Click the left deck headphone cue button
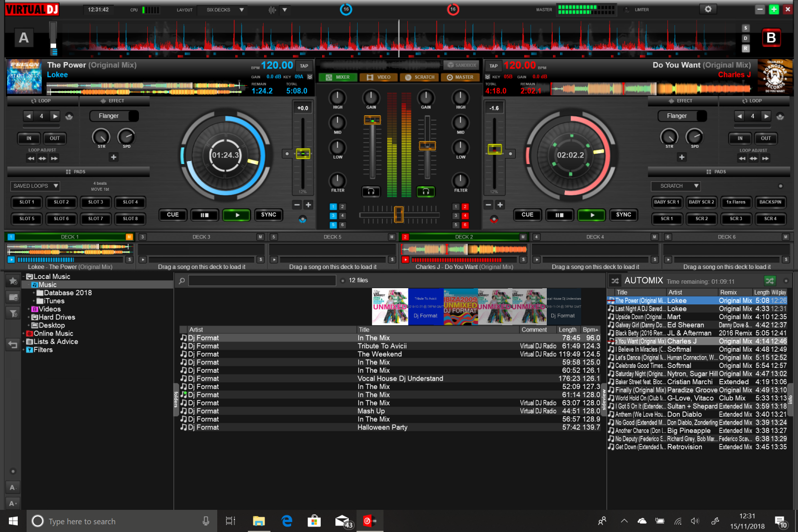 point(371,191)
